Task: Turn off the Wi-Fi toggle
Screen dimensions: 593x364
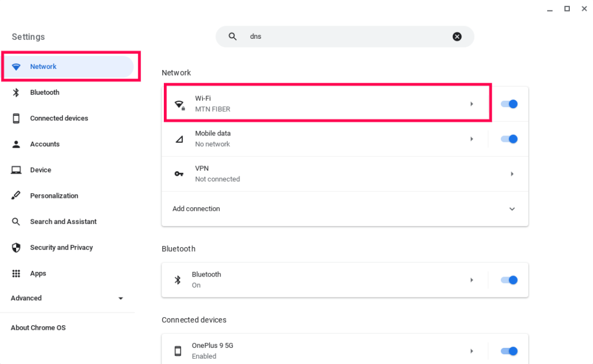Action: pos(509,104)
